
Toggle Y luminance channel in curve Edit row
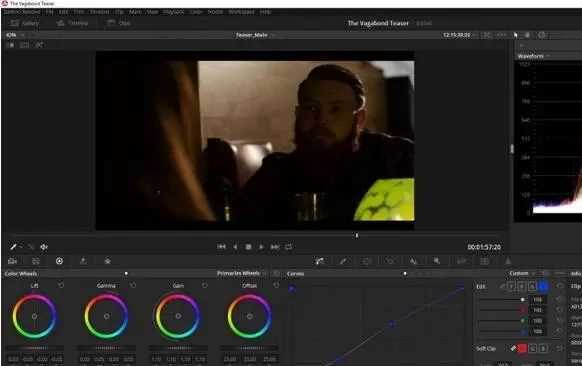pos(511,286)
